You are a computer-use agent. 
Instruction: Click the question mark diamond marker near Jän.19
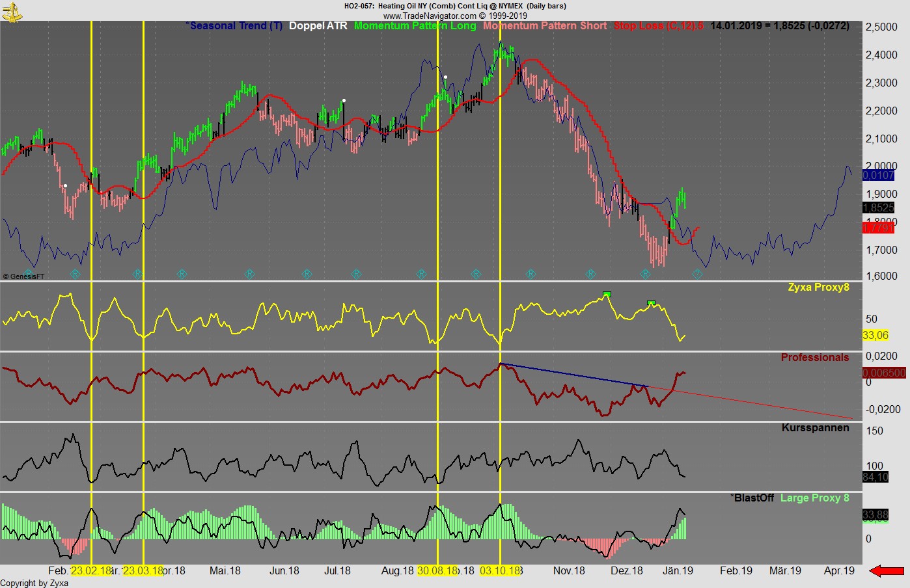(x=697, y=274)
